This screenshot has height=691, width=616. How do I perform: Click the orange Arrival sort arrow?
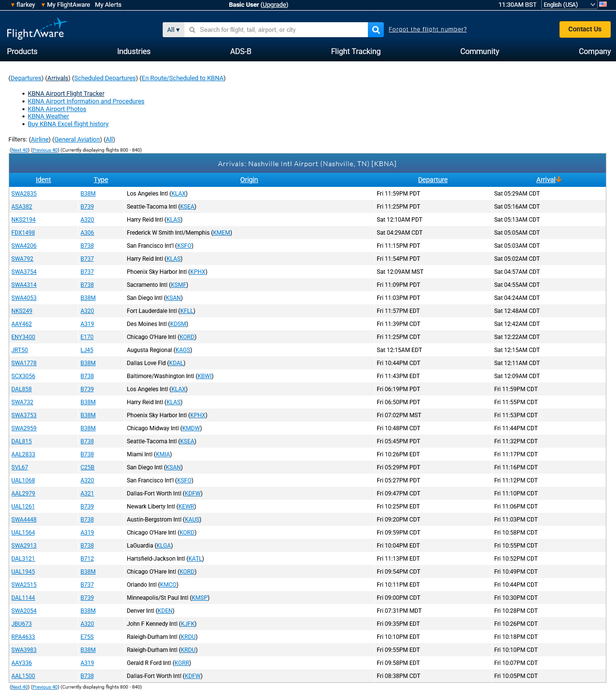[x=559, y=180]
